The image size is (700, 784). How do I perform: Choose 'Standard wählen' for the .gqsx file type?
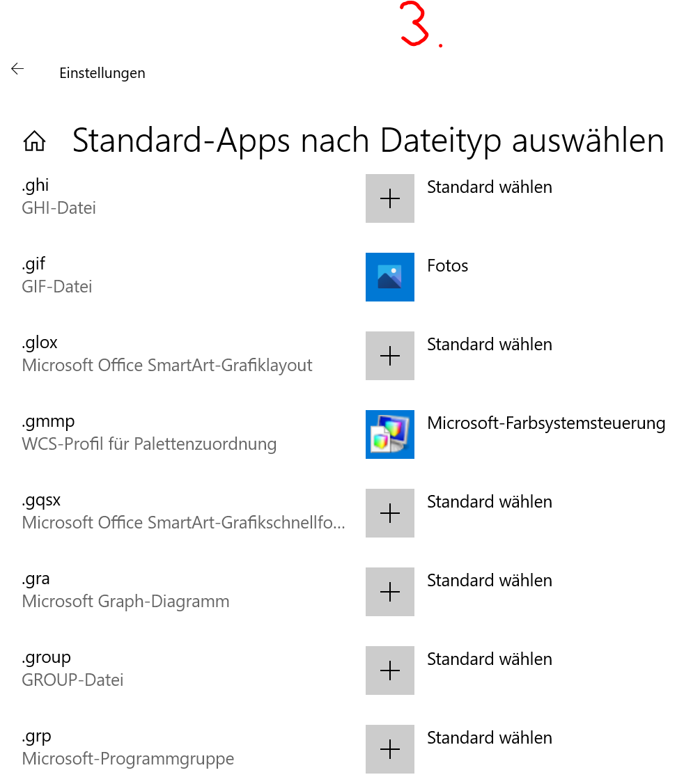[x=490, y=502]
